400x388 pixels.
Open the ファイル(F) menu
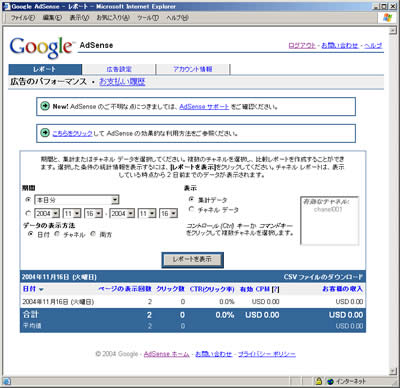[23, 18]
